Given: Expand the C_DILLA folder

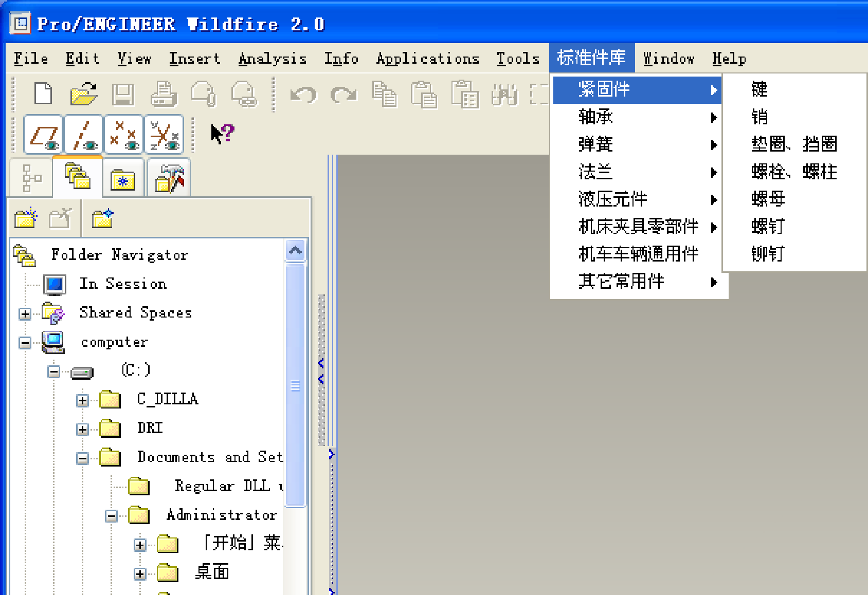Looking at the screenshot, I should point(82,400).
